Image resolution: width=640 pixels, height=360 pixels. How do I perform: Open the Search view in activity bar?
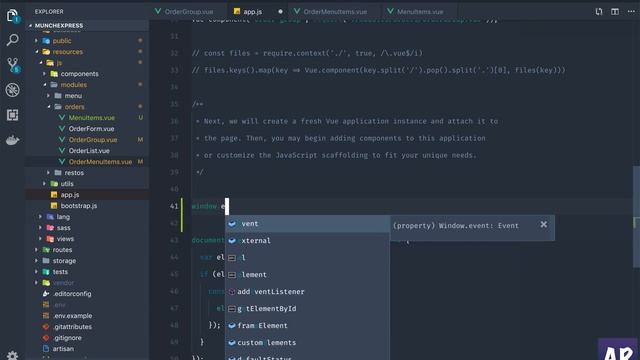[13, 40]
